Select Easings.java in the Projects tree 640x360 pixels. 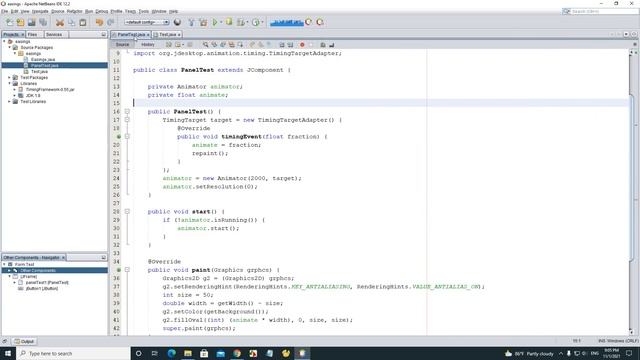click(x=43, y=59)
